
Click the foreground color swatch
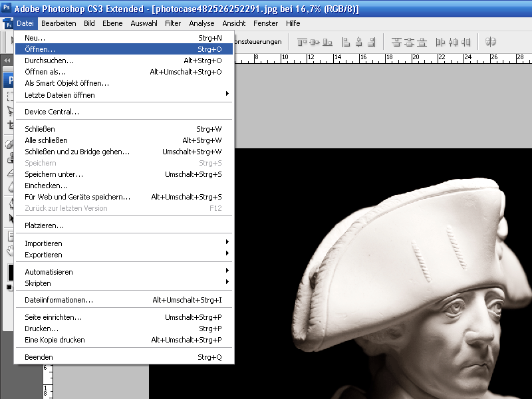click(10, 273)
